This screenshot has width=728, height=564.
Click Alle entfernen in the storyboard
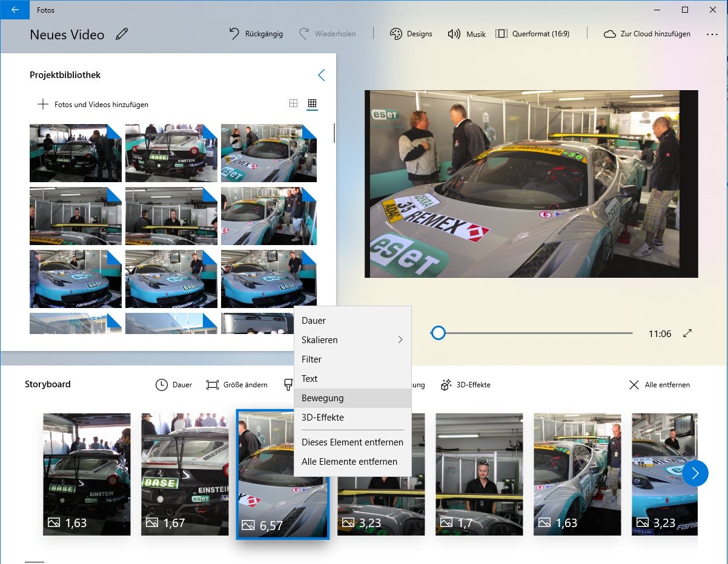click(660, 385)
